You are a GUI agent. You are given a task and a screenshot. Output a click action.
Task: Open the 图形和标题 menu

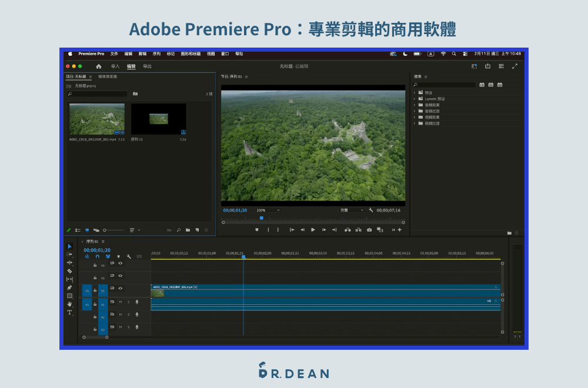click(191, 54)
